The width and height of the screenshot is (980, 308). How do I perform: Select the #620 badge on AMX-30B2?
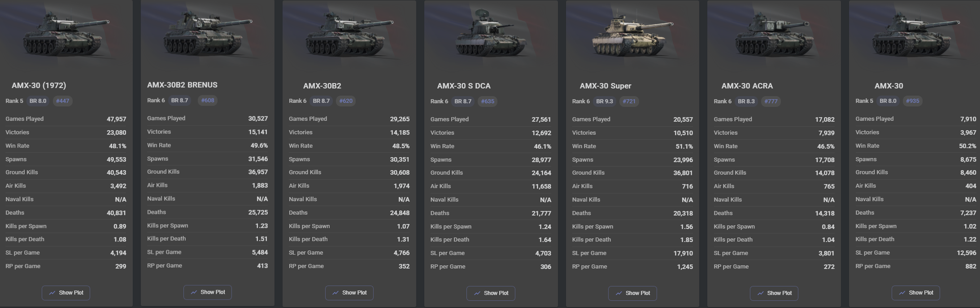pos(346,101)
